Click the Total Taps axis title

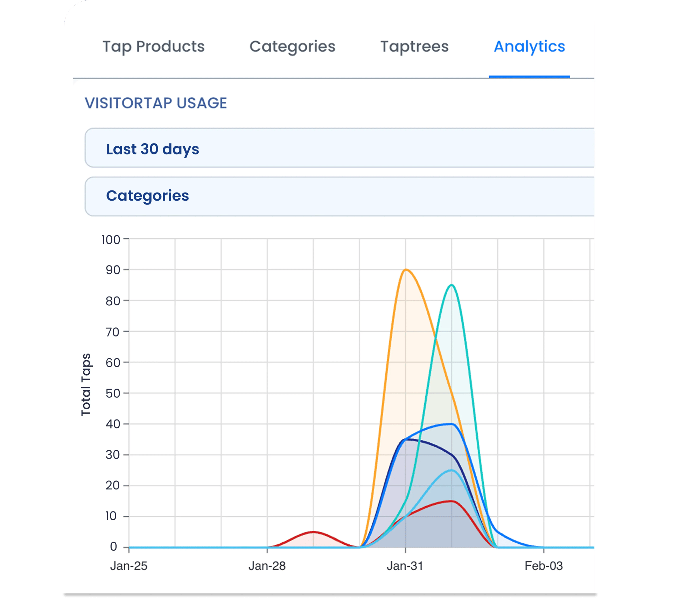[86, 385]
